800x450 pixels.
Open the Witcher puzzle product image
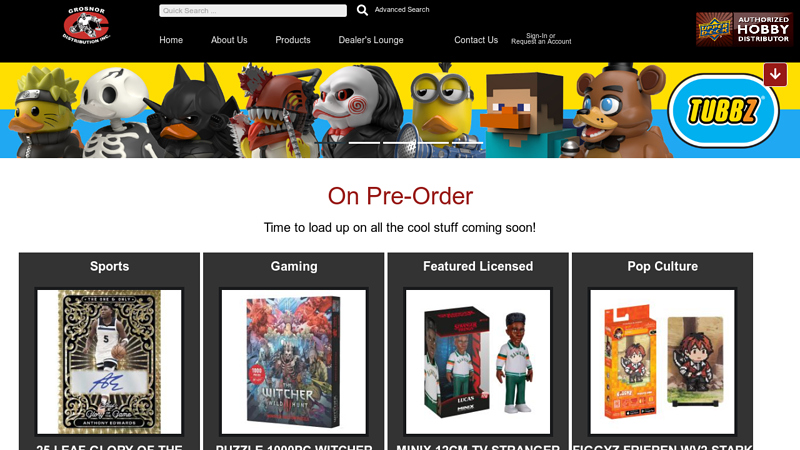(x=294, y=362)
